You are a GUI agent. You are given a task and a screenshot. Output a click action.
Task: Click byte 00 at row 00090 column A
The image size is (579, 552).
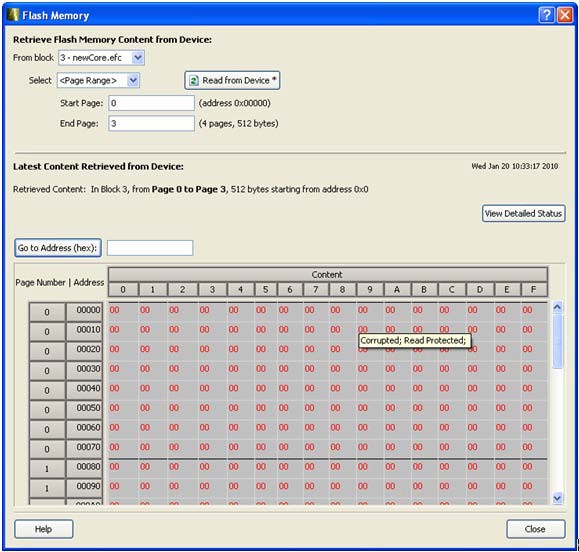(390, 486)
